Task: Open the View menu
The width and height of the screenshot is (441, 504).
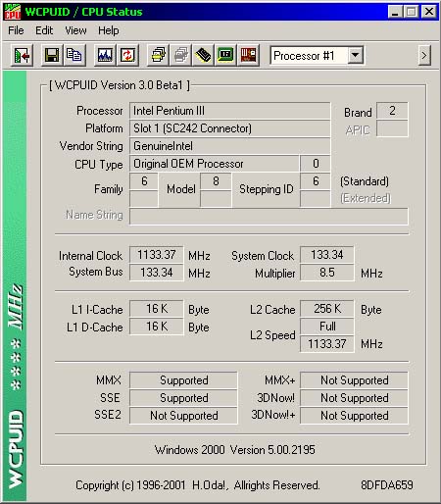Action: [x=75, y=30]
